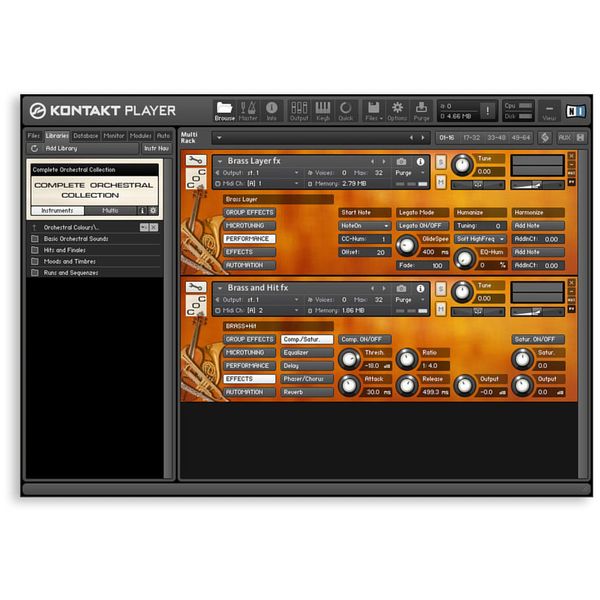This screenshot has height=600, width=600.
Task: Open the wrench edit icon for Brass Layer fx
Action: 196,160
